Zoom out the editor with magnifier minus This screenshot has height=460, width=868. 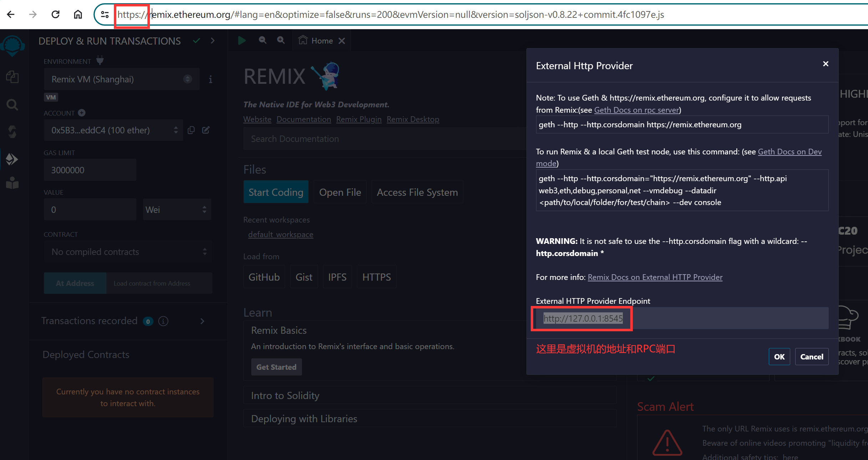(x=262, y=40)
